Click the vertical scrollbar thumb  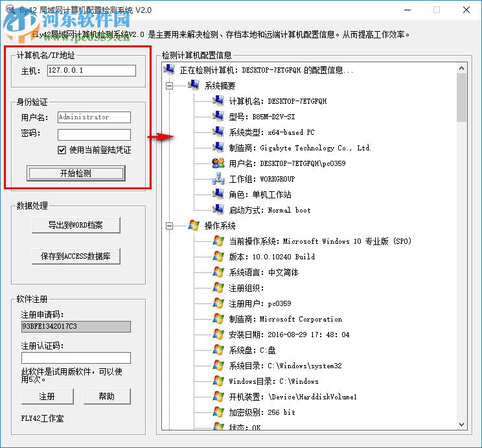(x=461, y=98)
